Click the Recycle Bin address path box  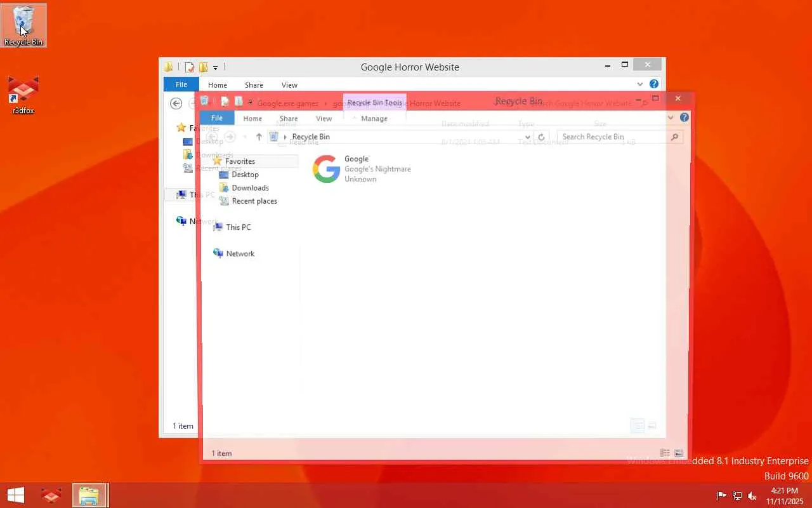[x=400, y=137]
